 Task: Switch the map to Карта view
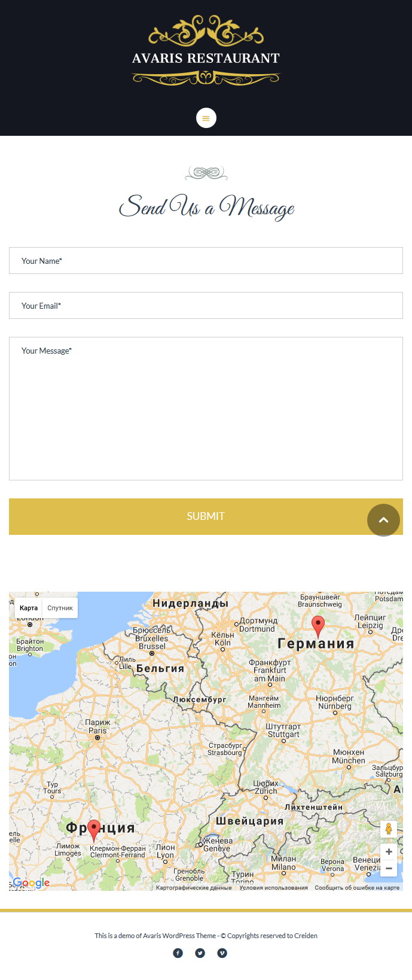click(29, 608)
